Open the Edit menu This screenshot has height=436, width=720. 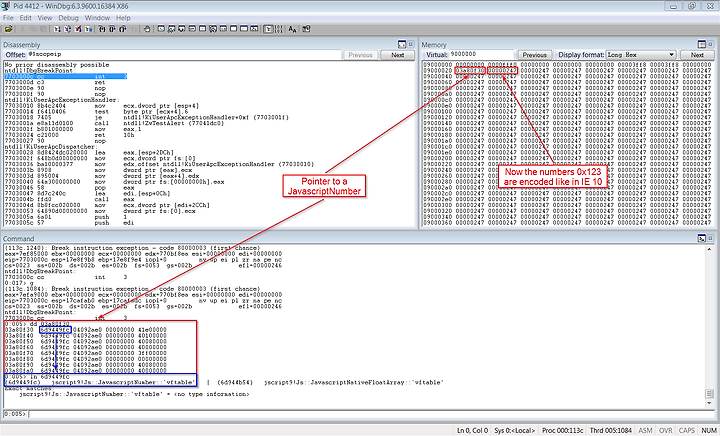tap(25, 18)
